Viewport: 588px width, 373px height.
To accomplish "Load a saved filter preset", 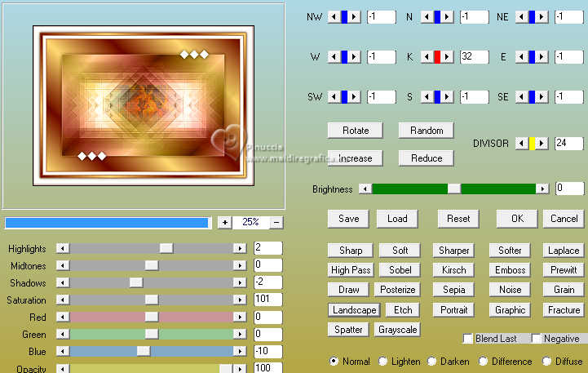I will coord(397,219).
